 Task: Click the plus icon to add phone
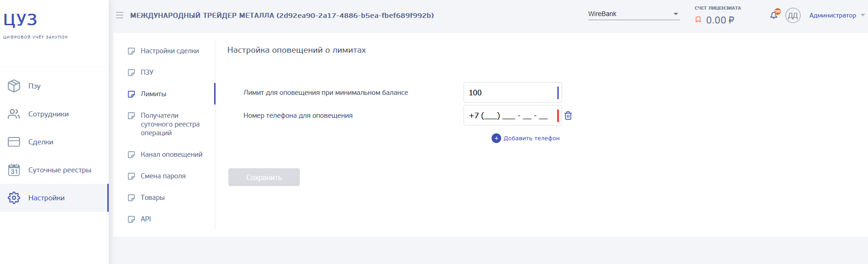(496, 138)
